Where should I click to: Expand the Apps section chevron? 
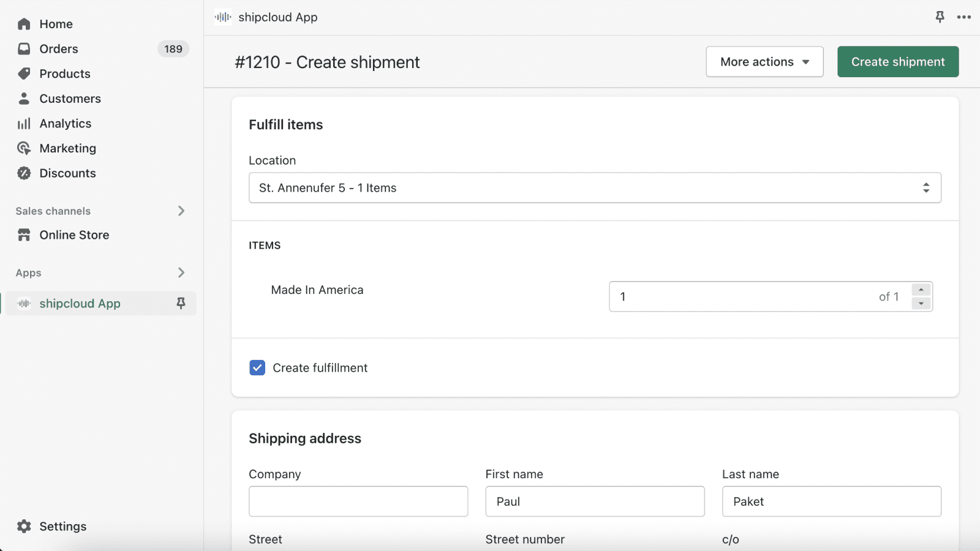pos(181,272)
